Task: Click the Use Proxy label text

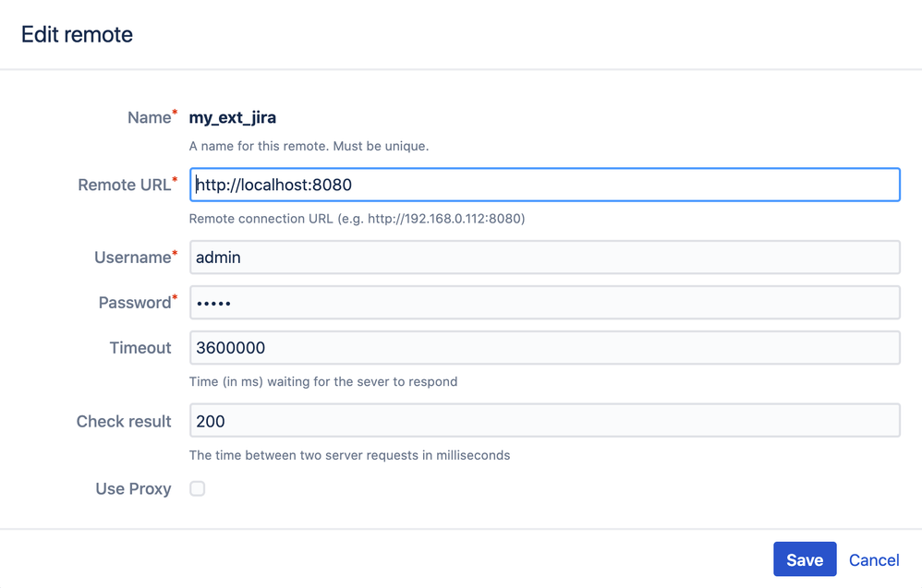Action: (x=133, y=489)
